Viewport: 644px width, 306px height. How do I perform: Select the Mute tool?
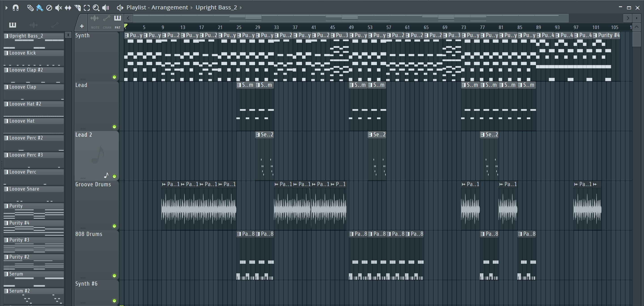coord(59,8)
